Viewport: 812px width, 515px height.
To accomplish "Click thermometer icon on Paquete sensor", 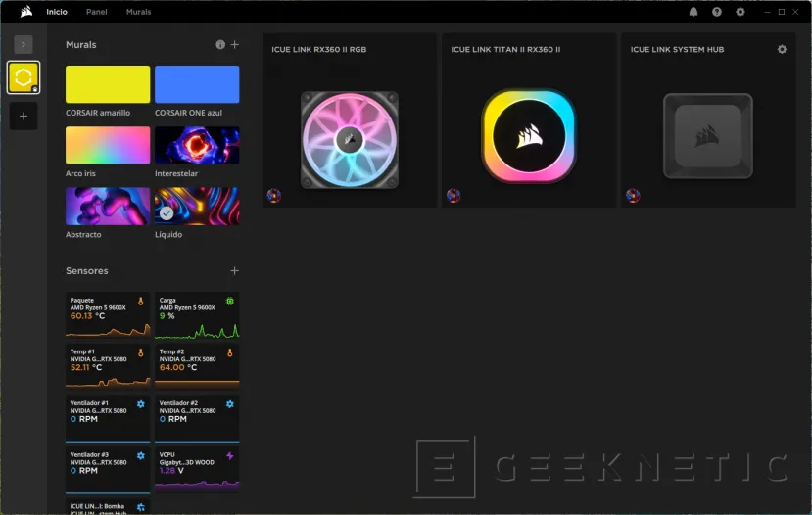I will pyautogui.click(x=140, y=301).
